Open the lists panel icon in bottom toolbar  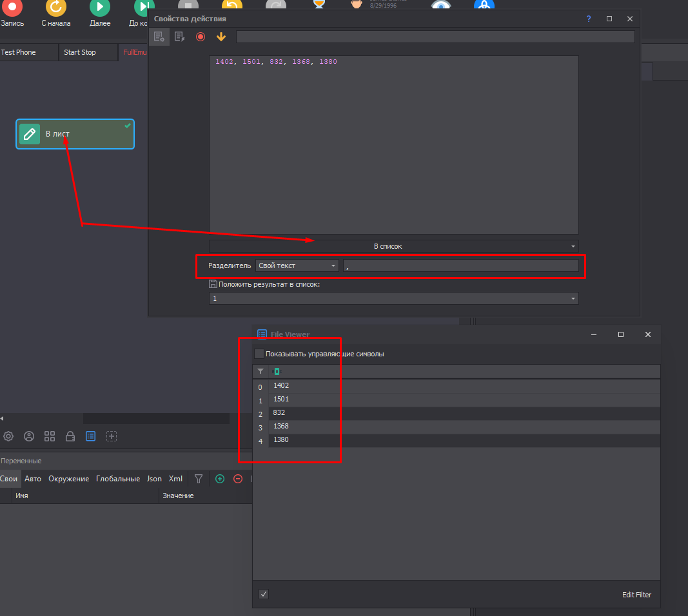(91, 436)
